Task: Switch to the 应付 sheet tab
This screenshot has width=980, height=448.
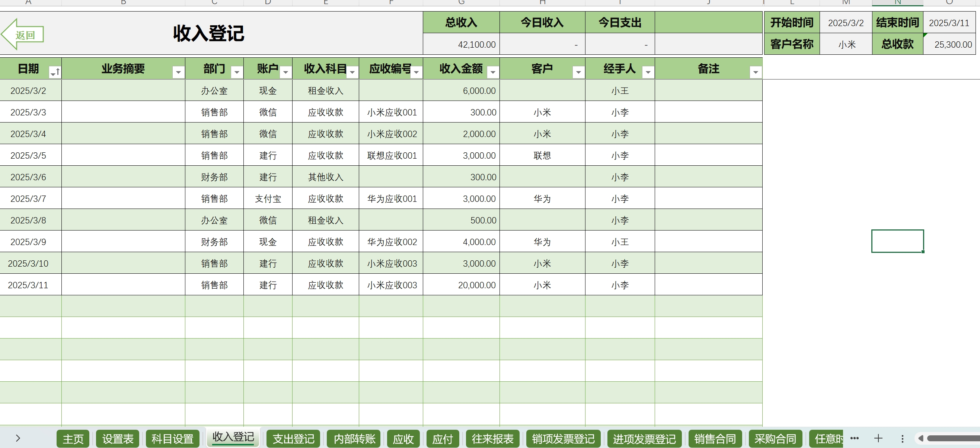Action: [443, 439]
